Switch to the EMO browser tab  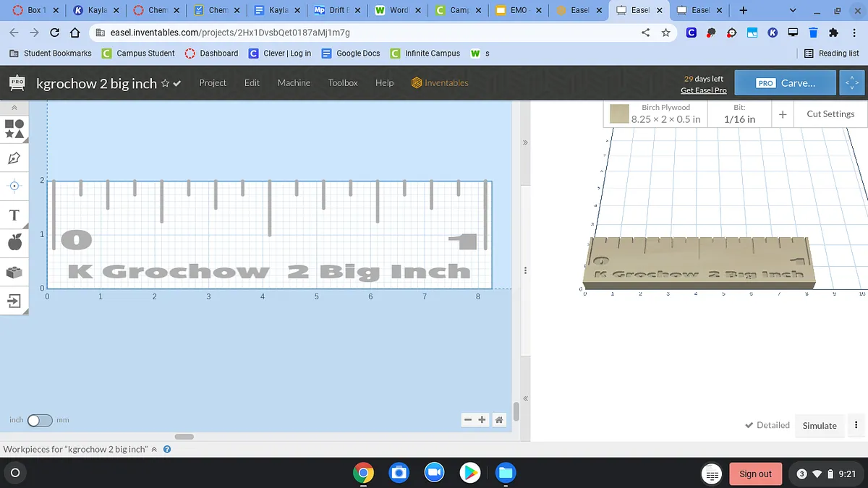click(x=517, y=10)
